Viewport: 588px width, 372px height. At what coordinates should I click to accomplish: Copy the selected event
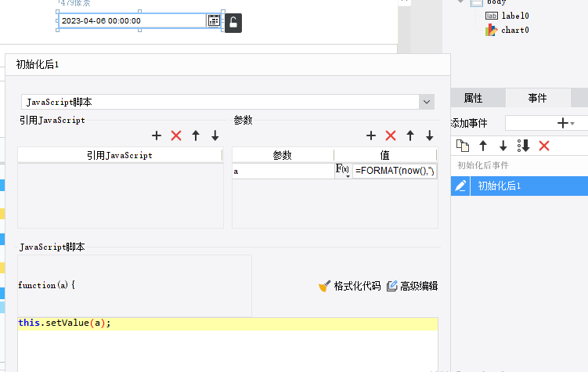point(463,146)
